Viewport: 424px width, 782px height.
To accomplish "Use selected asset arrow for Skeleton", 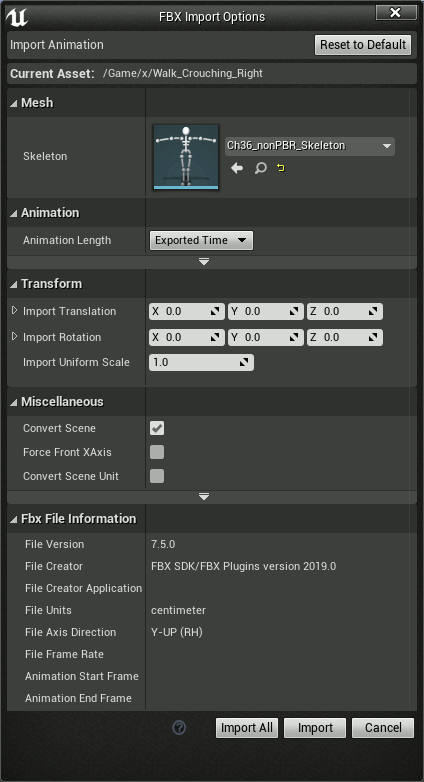I will (237, 168).
